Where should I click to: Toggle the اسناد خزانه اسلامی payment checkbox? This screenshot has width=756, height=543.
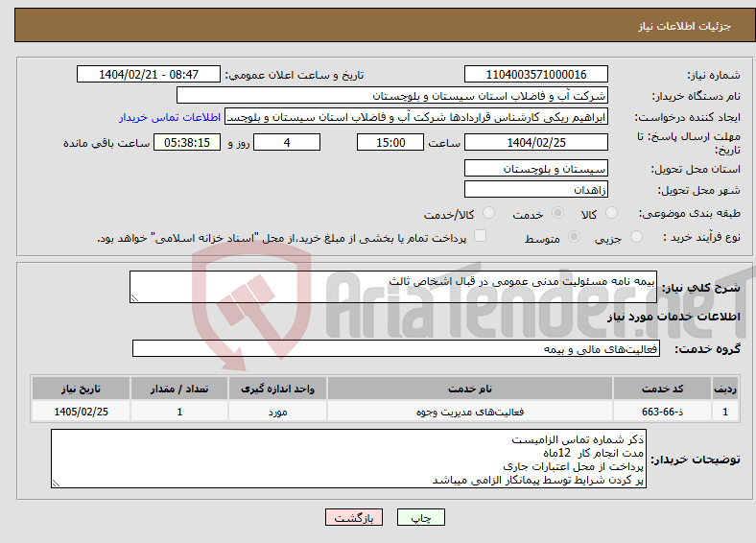(480, 236)
